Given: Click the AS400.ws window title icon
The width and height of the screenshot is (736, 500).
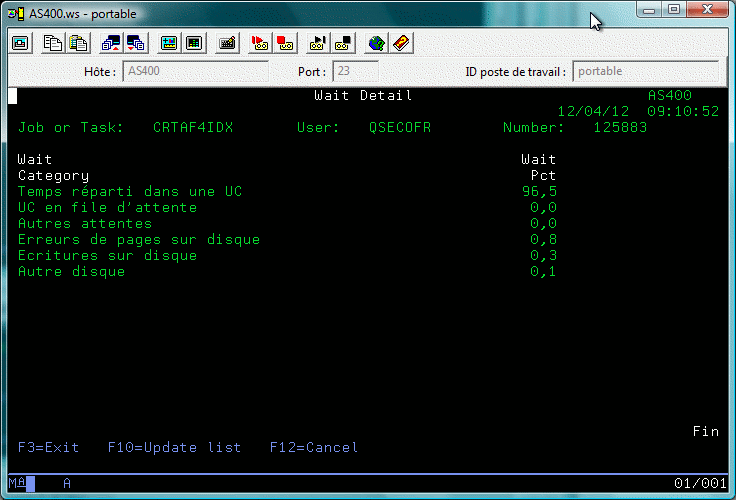Looking at the screenshot, I should coord(16,14).
